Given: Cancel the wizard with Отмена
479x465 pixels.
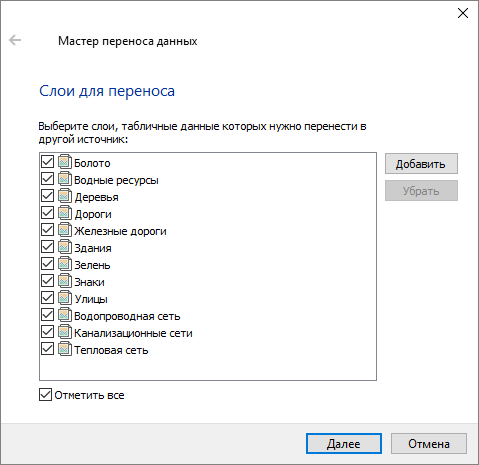Looking at the screenshot, I should point(429,444).
